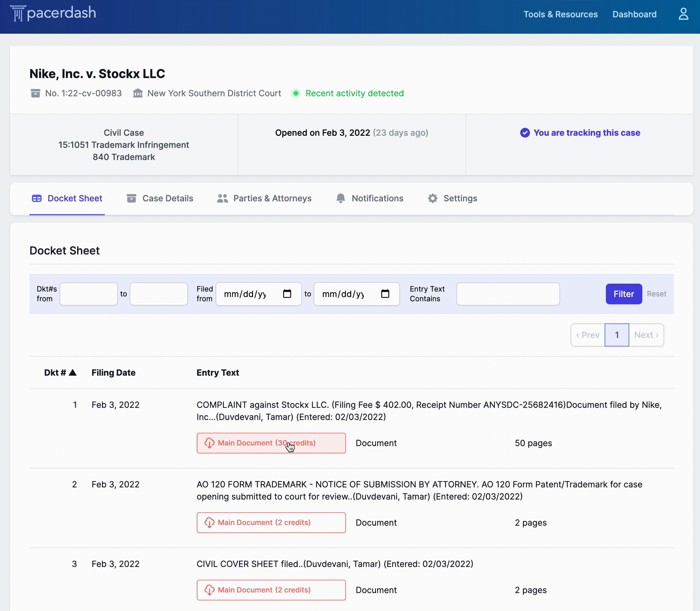Switch to the Docket Sheet tab

pos(67,198)
